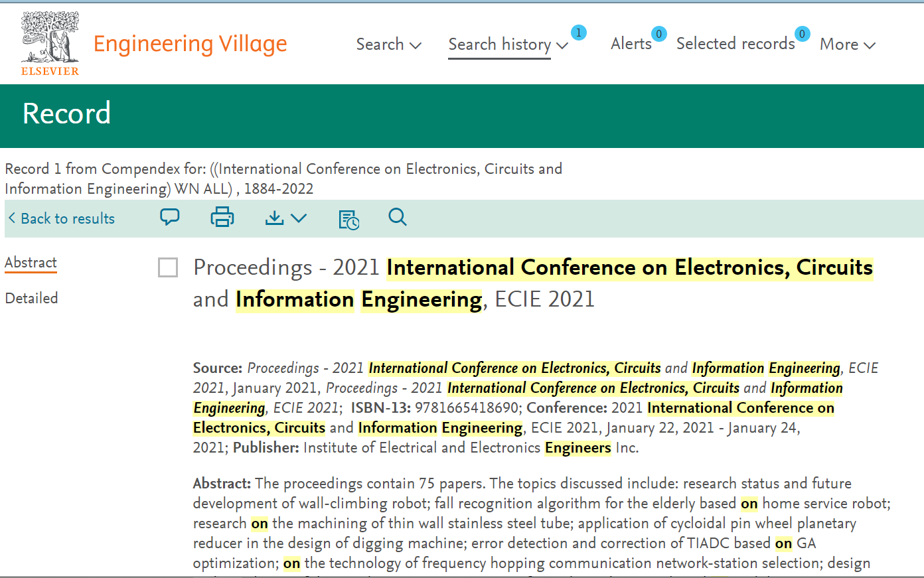The width and height of the screenshot is (924, 578).
Task: Click the speech bubble comment icon
Action: coord(170,217)
